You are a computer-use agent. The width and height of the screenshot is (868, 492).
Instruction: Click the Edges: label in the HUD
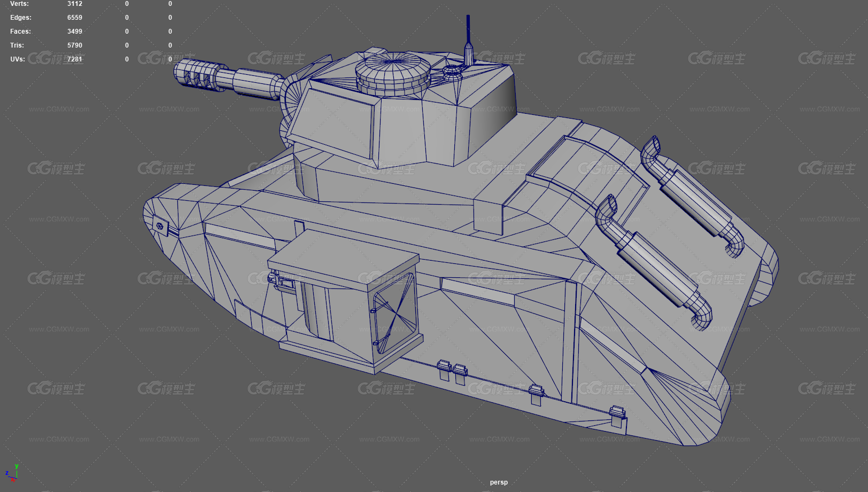(21, 18)
